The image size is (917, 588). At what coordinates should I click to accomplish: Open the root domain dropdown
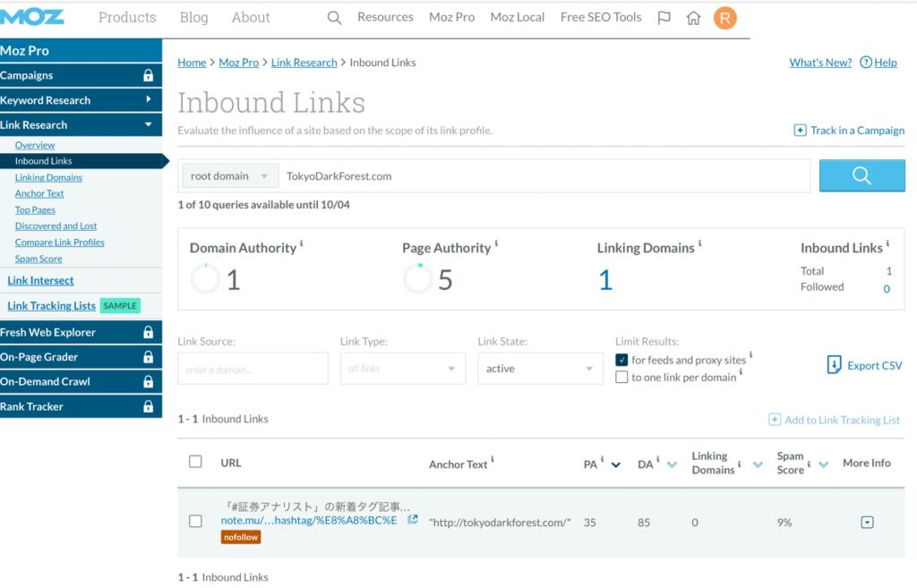tap(229, 176)
